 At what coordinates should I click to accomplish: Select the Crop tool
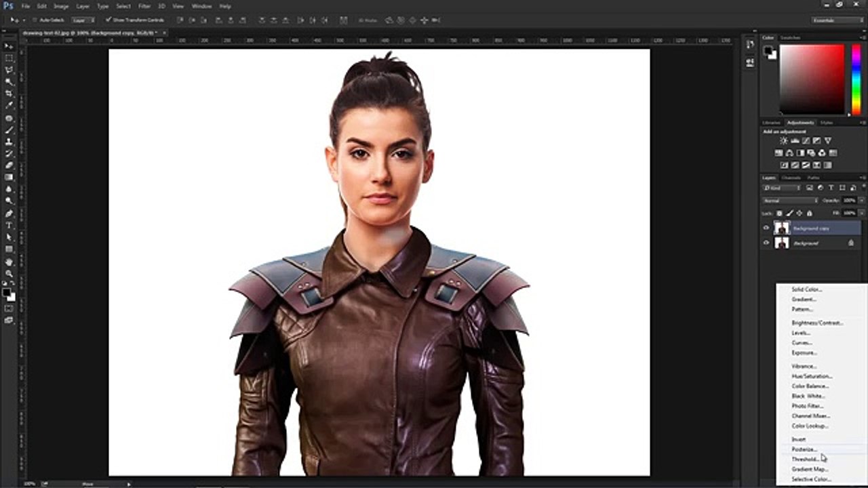pos(9,94)
